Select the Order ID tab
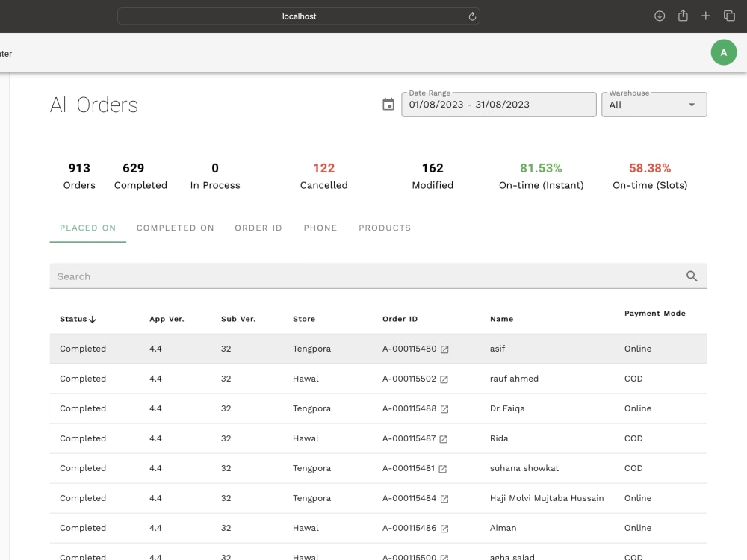Image resolution: width=747 pixels, height=560 pixels. pos(258,228)
